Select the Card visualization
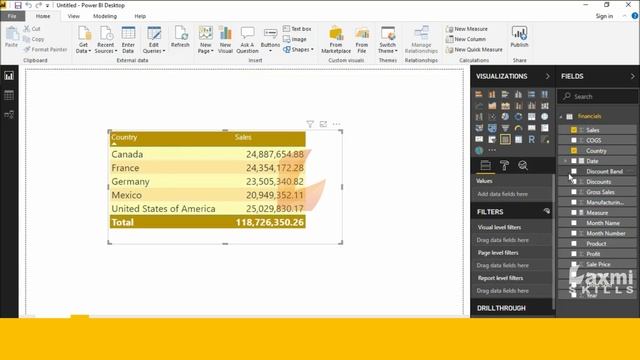Image resolution: width=640 pixels, height=360 pixels. pos(531,128)
